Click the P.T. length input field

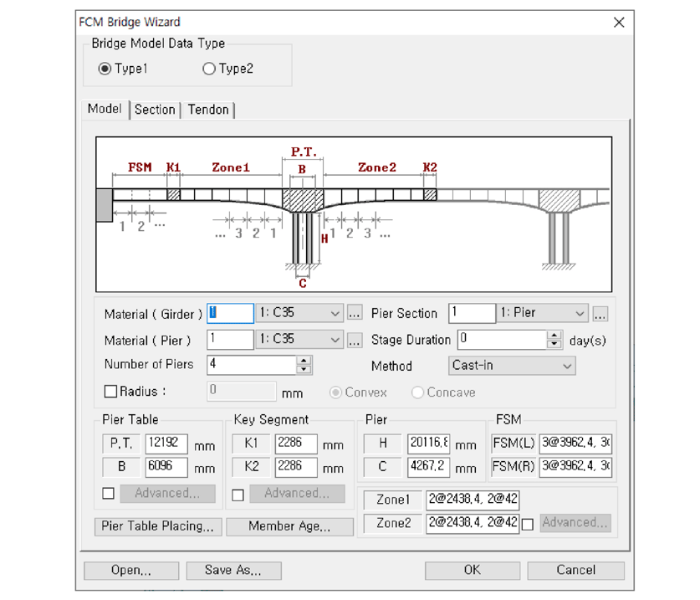tap(167, 444)
